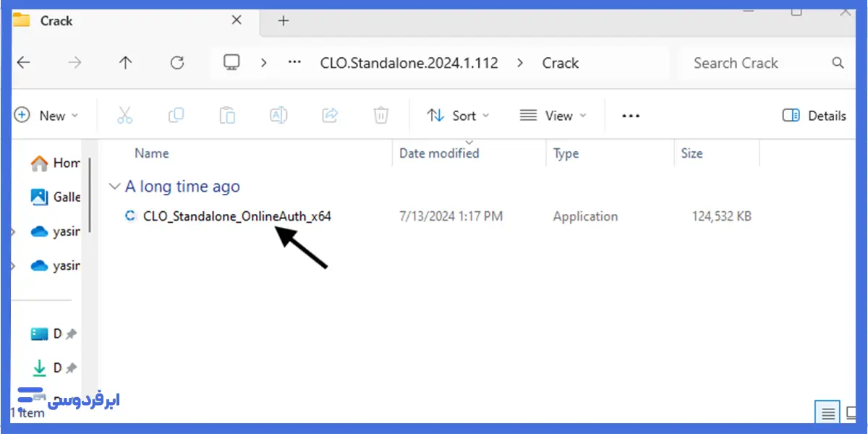Refresh the Crack folder view
Image resolution: width=868 pixels, height=434 pixels.
(x=177, y=63)
